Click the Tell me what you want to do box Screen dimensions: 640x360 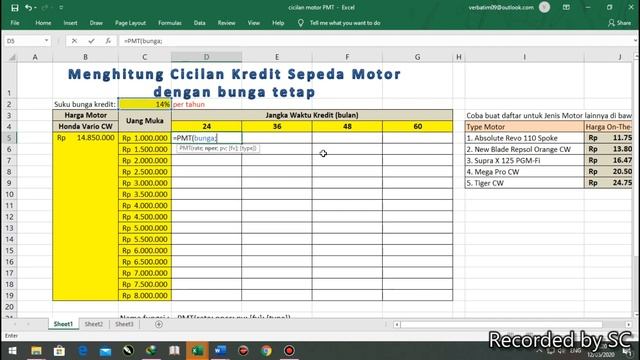click(x=345, y=23)
